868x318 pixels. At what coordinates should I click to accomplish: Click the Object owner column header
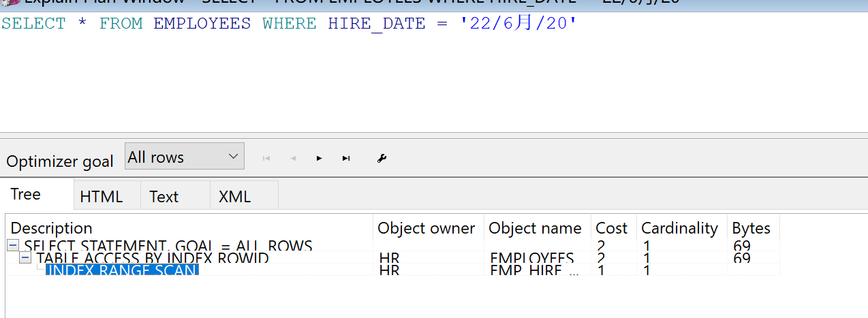[429, 228]
